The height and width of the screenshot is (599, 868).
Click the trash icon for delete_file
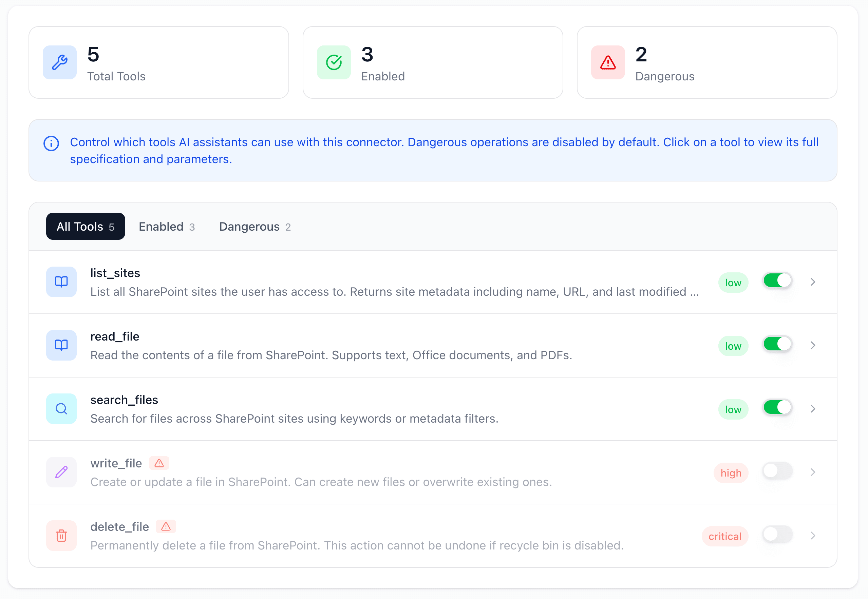click(61, 536)
